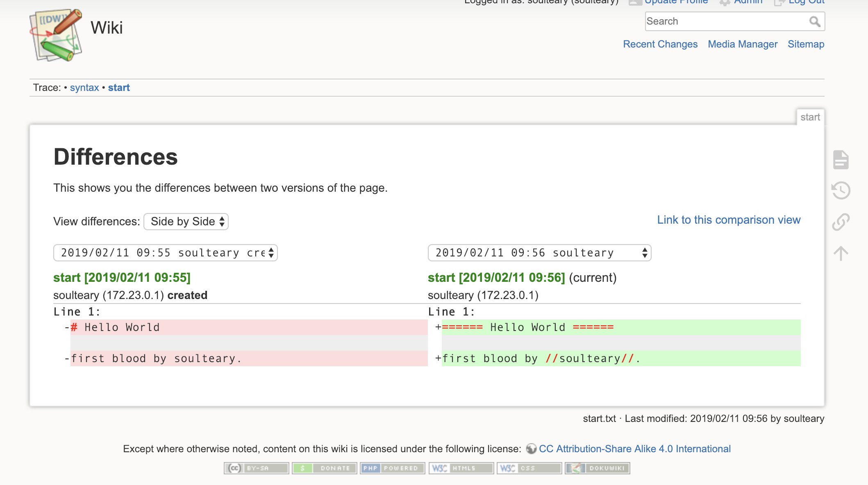The width and height of the screenshot is (868, 485).
Task: Open old revisions via the clock icon
Action: click(841, 190)
